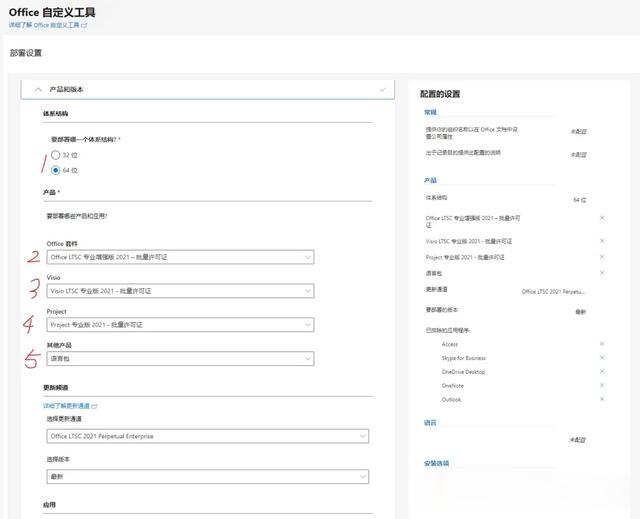Click Visio LTSC 专业版 2021 row in summary
Image resolution: width=640 pixels, height=519 pixels.
[x=469, y=241]
